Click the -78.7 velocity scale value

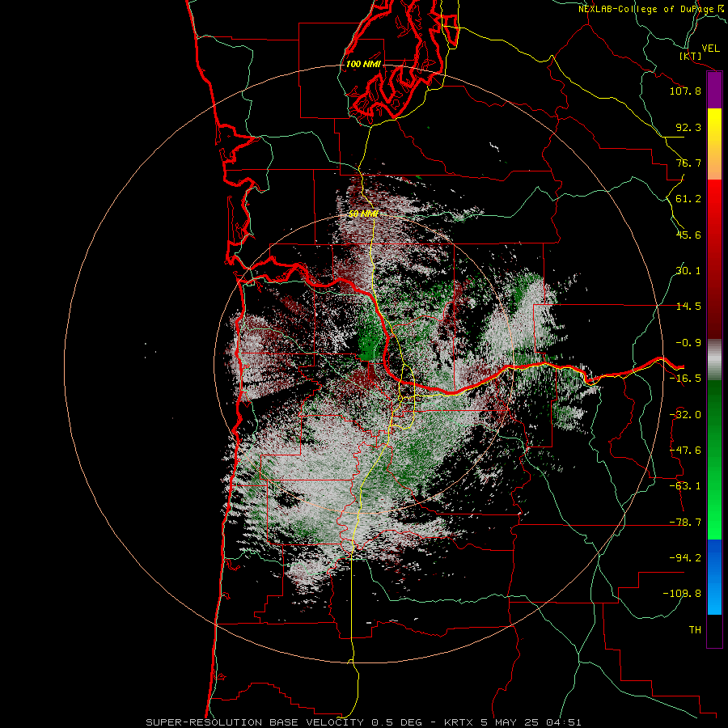coord(685,523)
